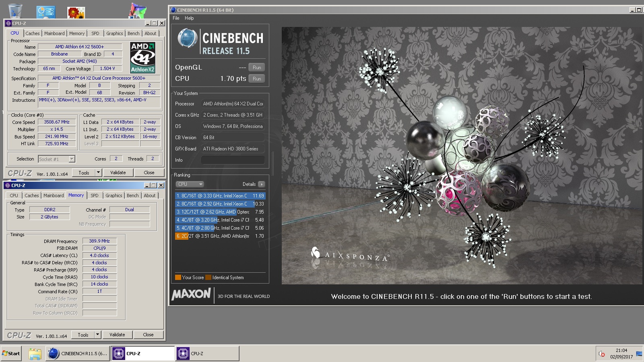Switch to Graphics tab in top CPU-Z

click(115, 33)
